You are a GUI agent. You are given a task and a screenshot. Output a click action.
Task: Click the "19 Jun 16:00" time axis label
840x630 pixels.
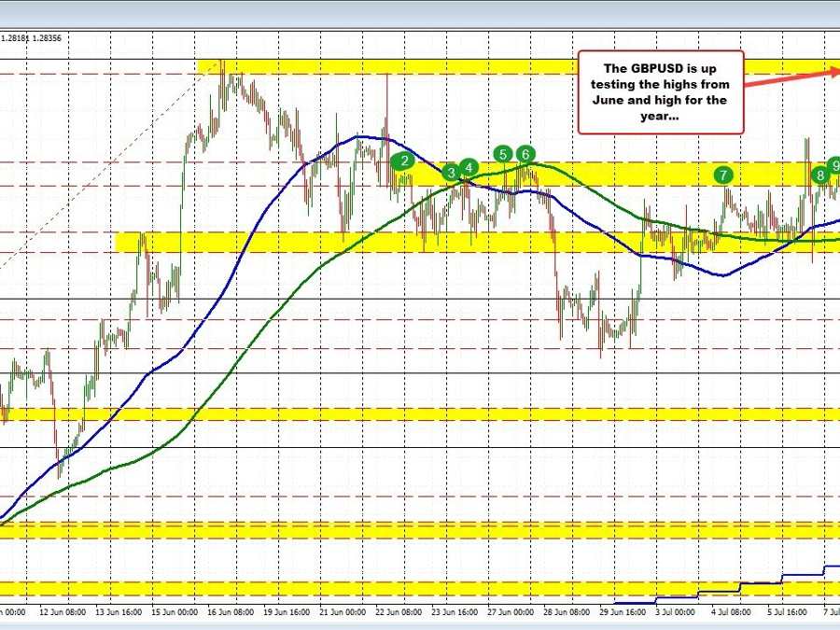tap(287, 611)
